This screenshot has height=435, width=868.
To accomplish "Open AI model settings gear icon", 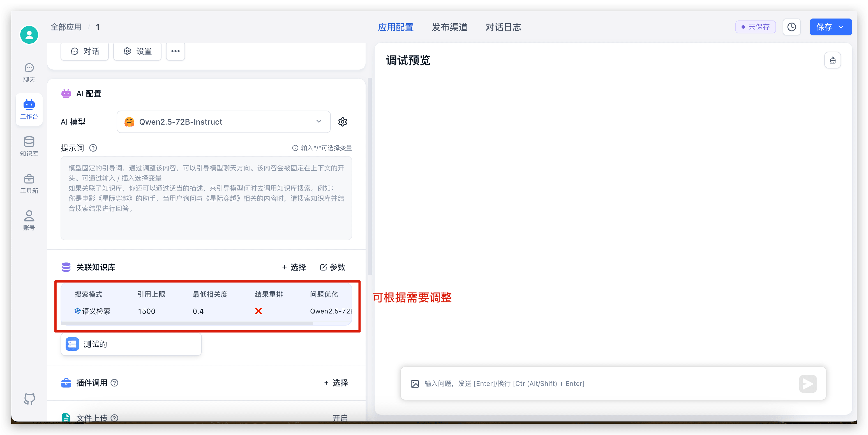I will [342, 122].
